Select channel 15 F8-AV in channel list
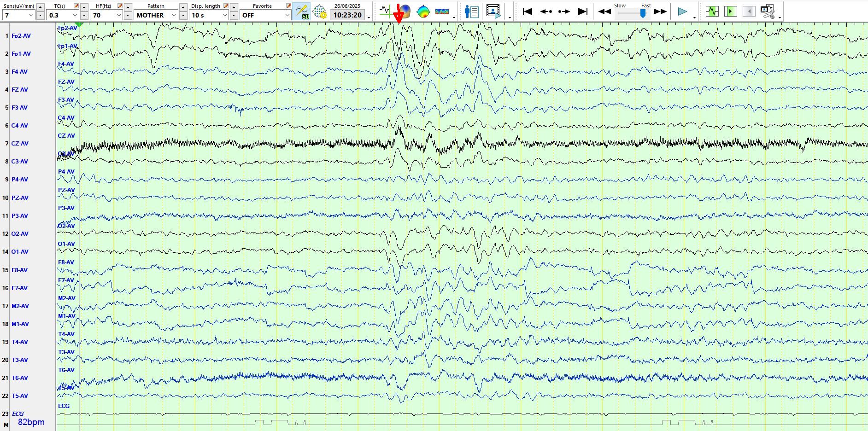868x431 pixels. (20, 270)
